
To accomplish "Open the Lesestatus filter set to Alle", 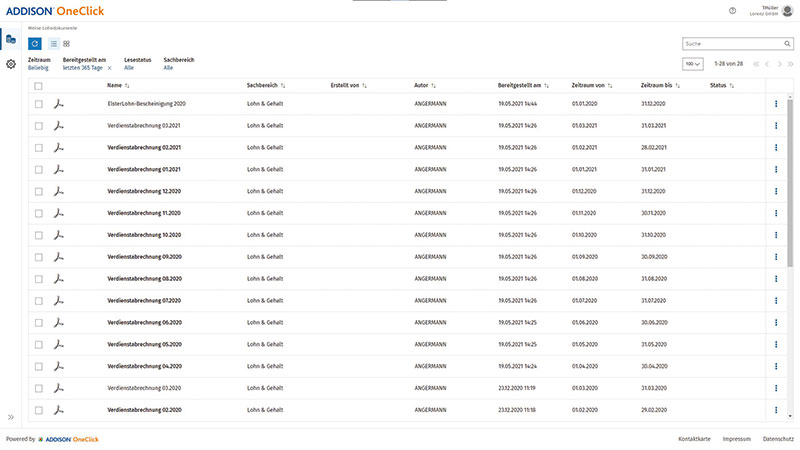I will pyautogui.click(x=129, y=68).
